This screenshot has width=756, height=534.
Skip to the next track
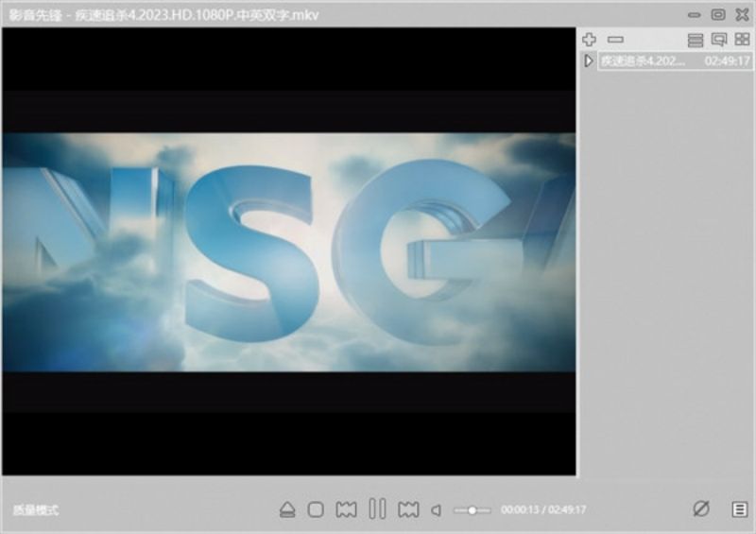pyautogui.click(x=408, y=509)
